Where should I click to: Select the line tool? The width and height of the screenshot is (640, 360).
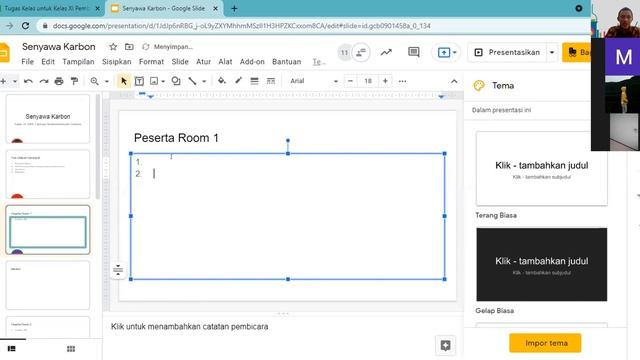192,81
